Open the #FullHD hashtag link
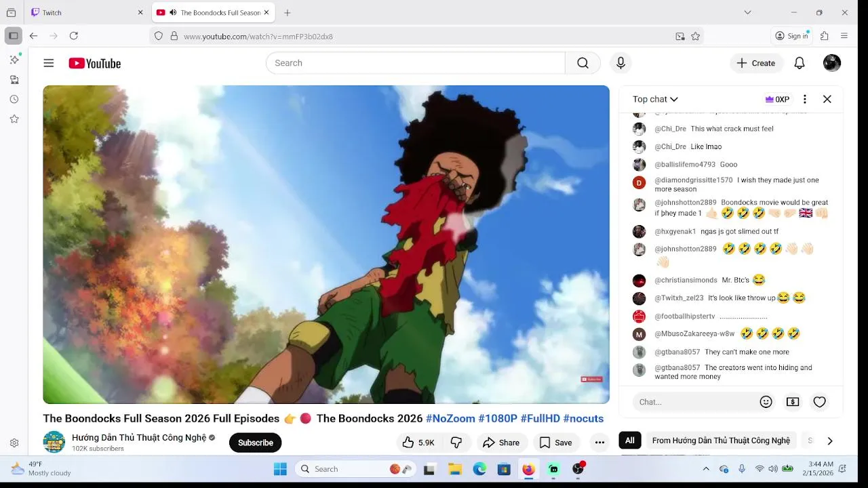Image resolution: width=868 pixels, height=488 pixels. 540,418
